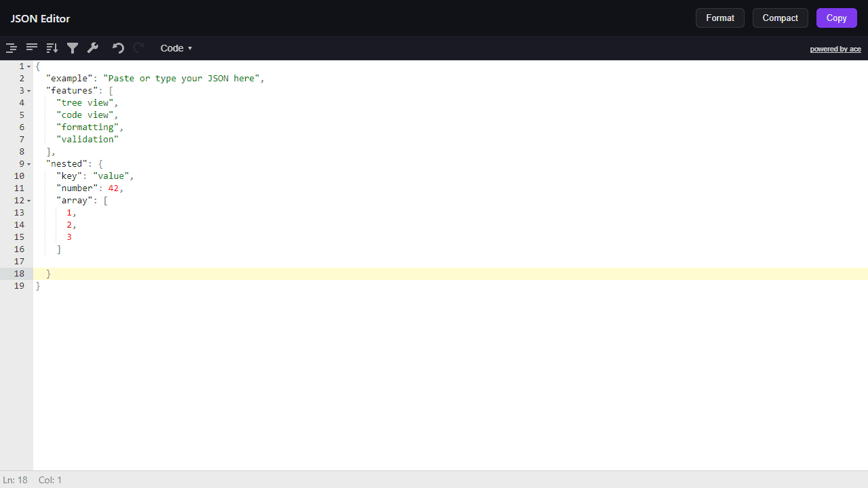Collapse the nested object fold arrow

point(29,164)
